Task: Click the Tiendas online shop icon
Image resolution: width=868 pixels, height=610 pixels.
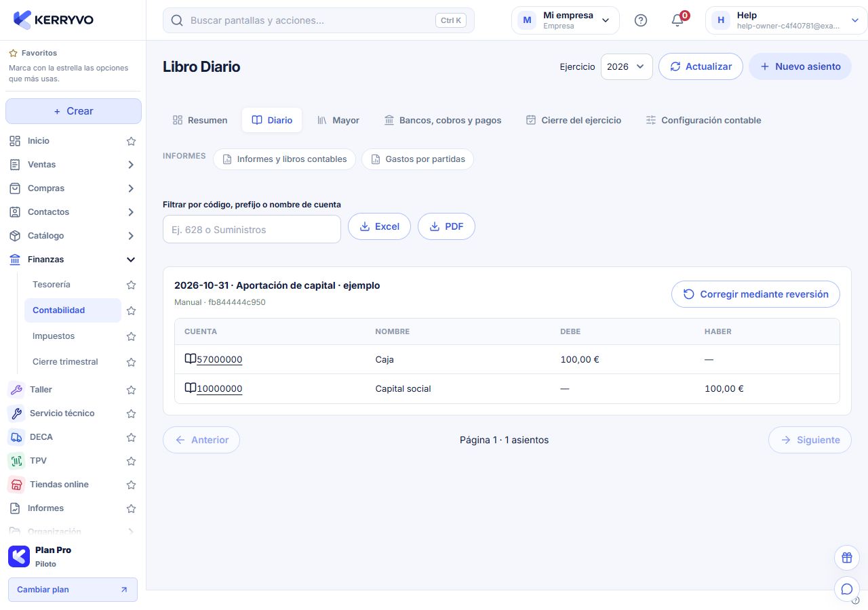Action: pyautogui.click(x=16, y=485)
